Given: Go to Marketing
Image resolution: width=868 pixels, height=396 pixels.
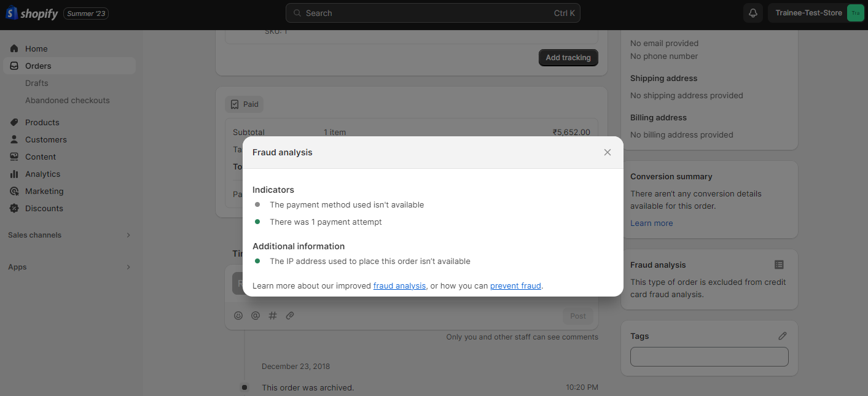Looking at the screenshot, I should coord(44,191).
